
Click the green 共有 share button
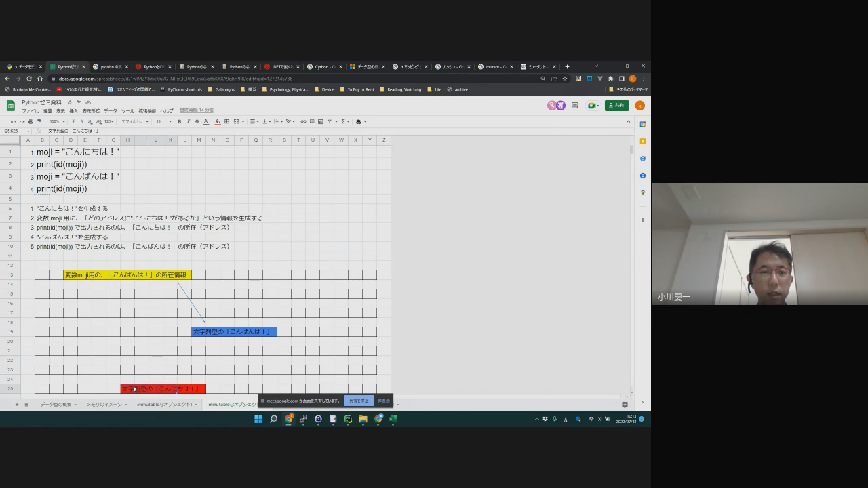[x=616, y=106]
